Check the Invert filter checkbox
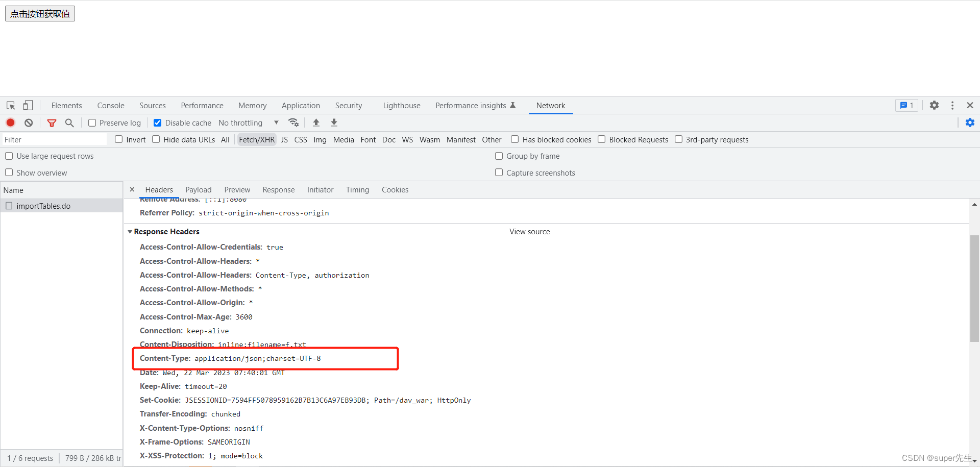The height and width of the screenshot is (467, 980). pos(119,139)
